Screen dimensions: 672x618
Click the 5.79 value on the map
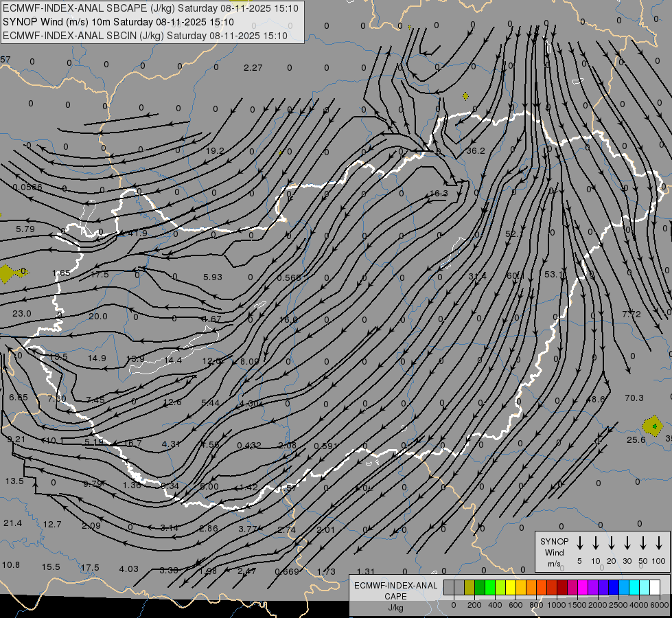(25, 229)
